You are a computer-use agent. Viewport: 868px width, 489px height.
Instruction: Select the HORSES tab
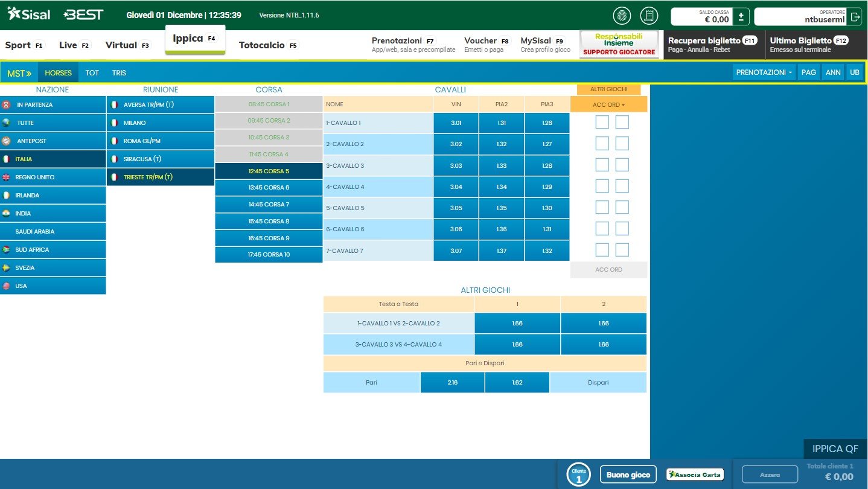tap(58, 73)
